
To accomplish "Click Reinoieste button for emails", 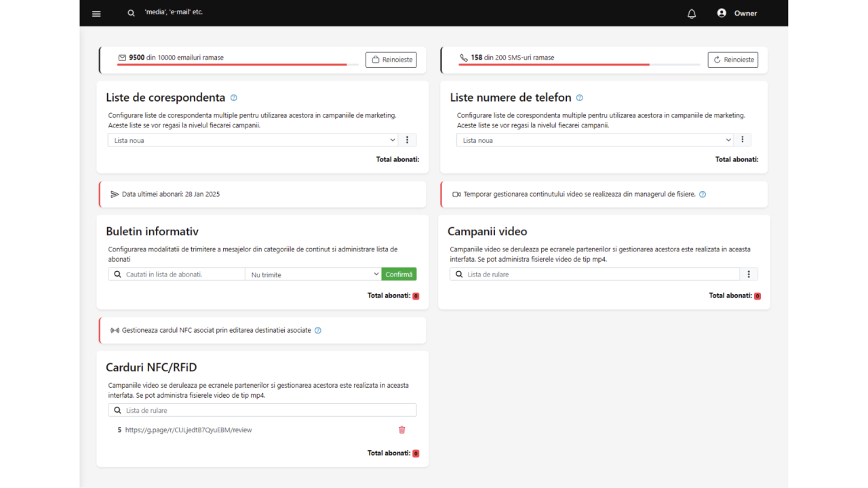I will point(391,60).
